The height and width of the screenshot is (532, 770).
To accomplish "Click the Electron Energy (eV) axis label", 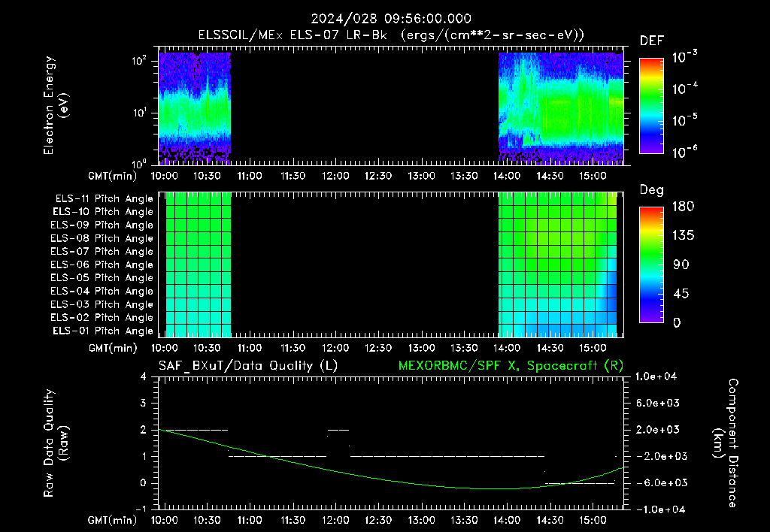I will (56, 105).
